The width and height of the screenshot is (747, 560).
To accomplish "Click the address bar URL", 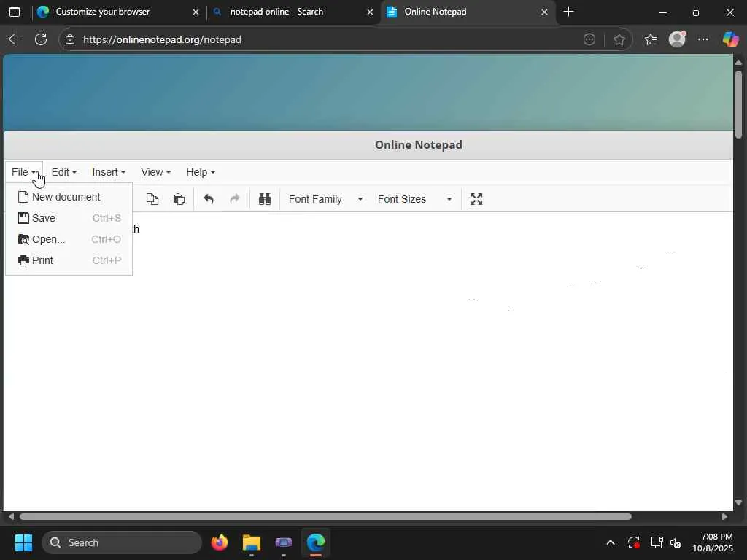I will pyautogui.click(x=162, y=39).
